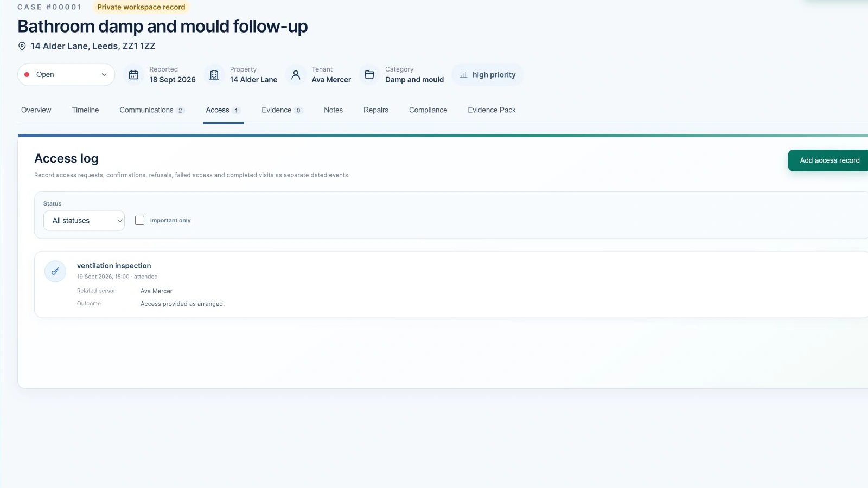Screen dimensions: 868x488
Task: Click the Reported date 18 Sept 2026
Action: pos(173,80)
